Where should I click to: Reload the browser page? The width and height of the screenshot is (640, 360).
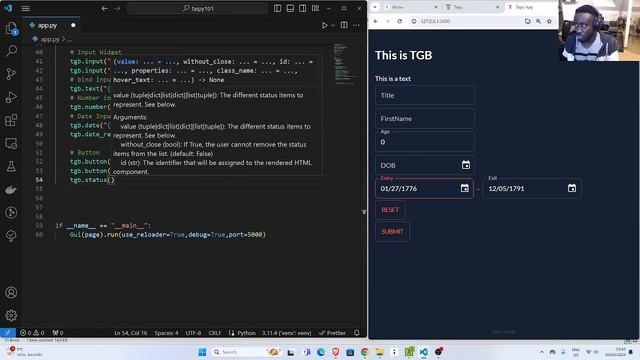(400, 21)
